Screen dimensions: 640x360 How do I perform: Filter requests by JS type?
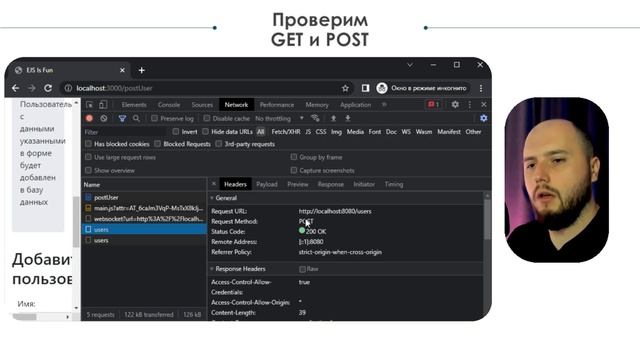coord(308,132)
